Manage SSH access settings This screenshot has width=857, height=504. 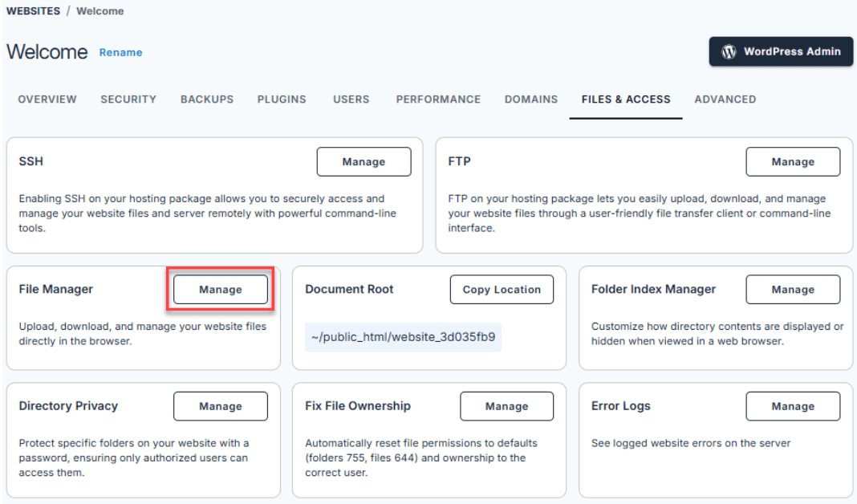(364, 161)
